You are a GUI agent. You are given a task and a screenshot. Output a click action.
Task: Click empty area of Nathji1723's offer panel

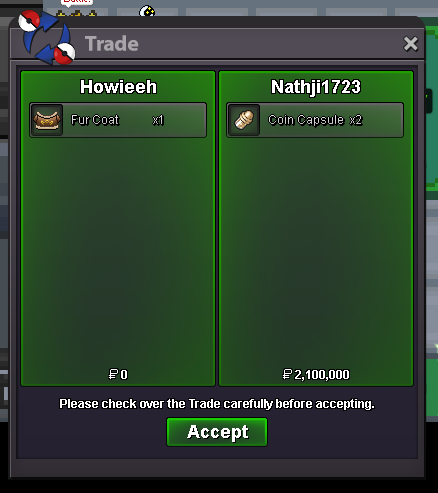316,250
